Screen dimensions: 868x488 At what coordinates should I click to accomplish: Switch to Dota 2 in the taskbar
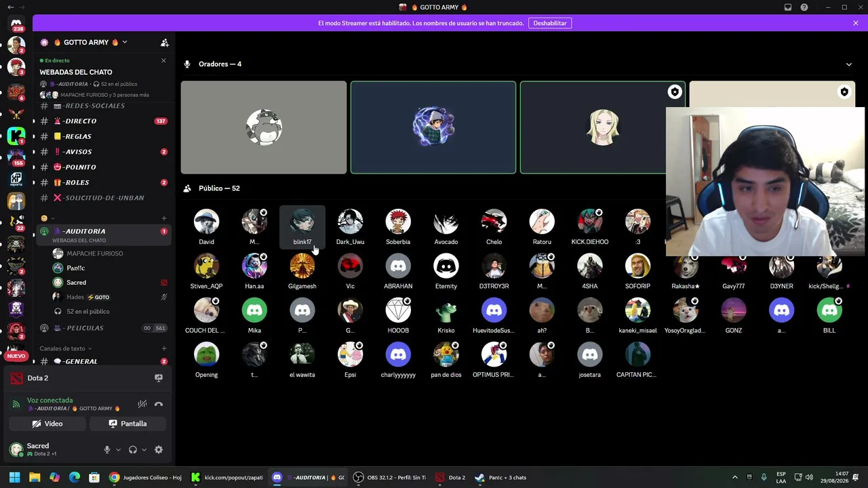tap(450, 477)
